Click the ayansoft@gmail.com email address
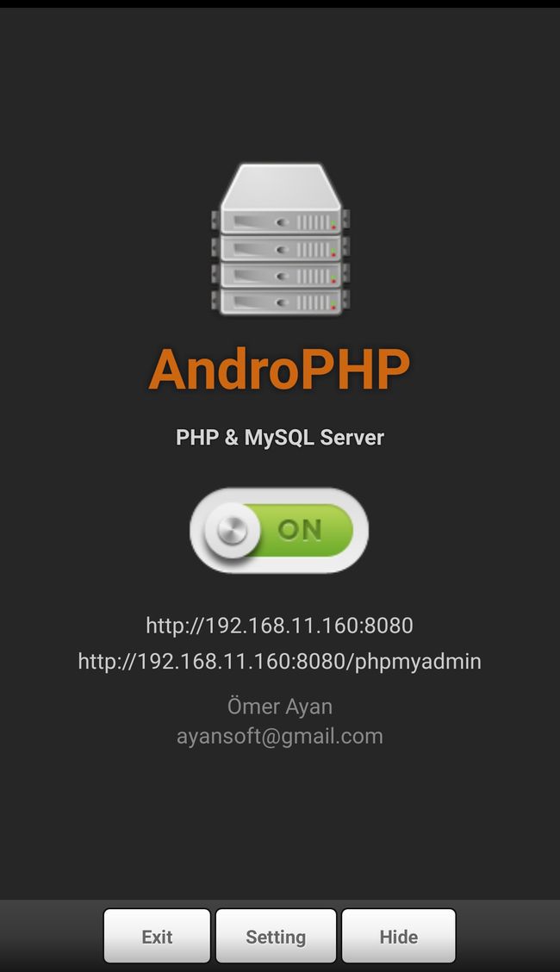This screenshot has width=560, height=972. (279, 737)
